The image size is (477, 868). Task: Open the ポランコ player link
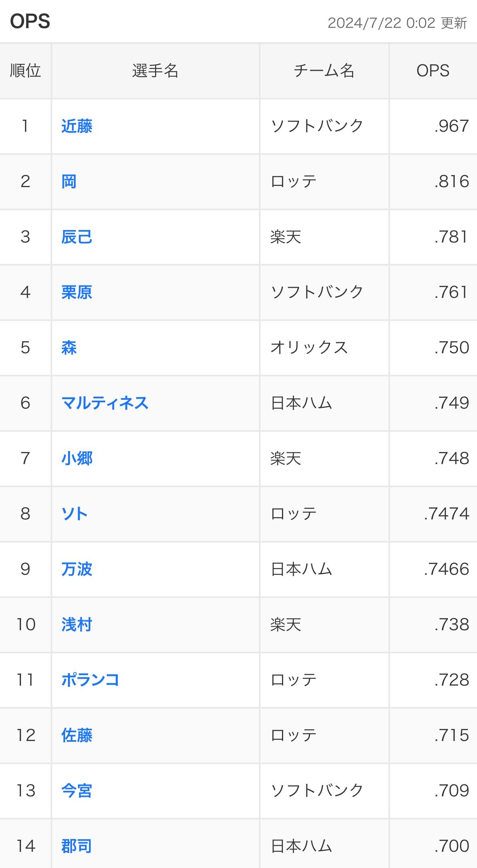click(90, 680)
